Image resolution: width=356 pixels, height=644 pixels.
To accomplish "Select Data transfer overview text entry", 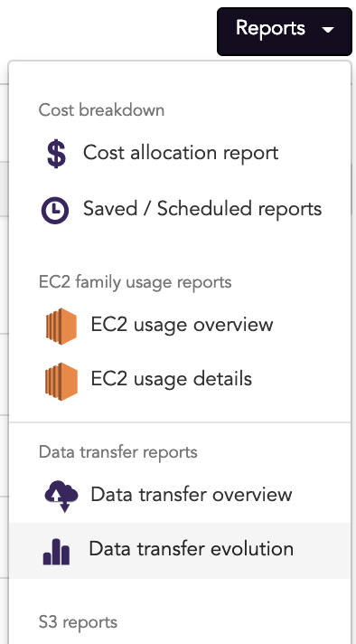I will click(x=192, y=495).
